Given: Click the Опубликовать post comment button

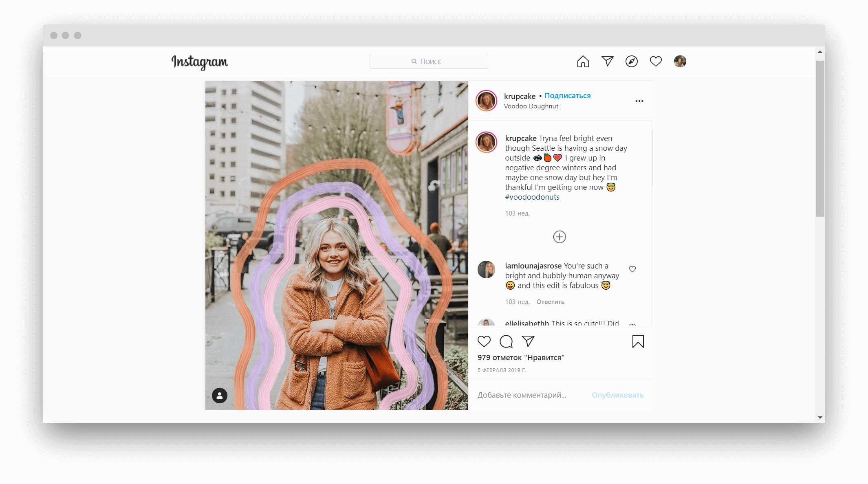Looking at the screenshot, I should click(x=617, y=395).
